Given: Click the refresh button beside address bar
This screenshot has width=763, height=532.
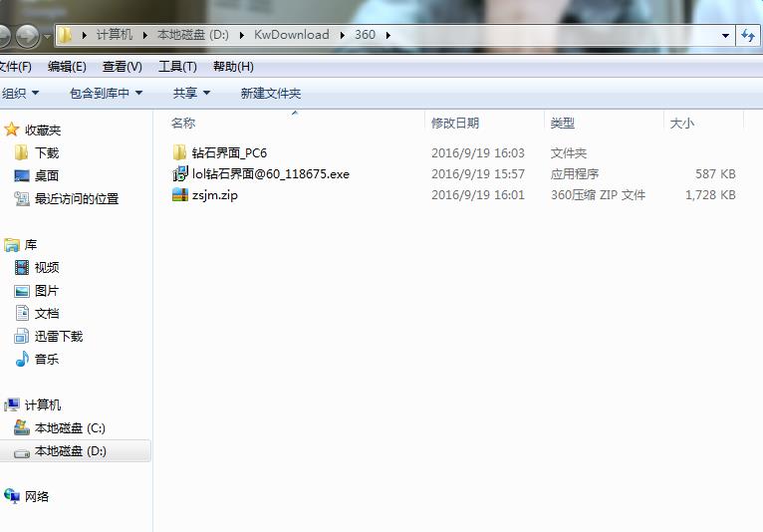Looking at the screenshot, I should pyautogui.click(x=747, y=35).
